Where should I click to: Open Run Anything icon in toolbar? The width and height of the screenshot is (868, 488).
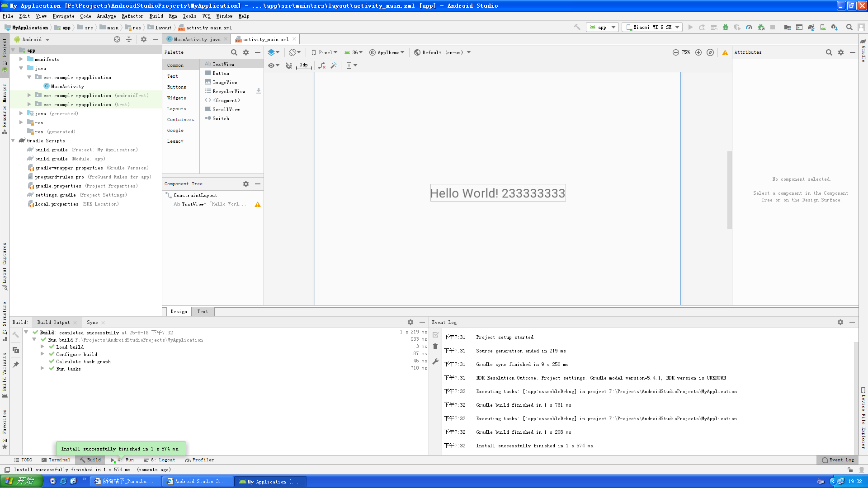tap(799, 27)
